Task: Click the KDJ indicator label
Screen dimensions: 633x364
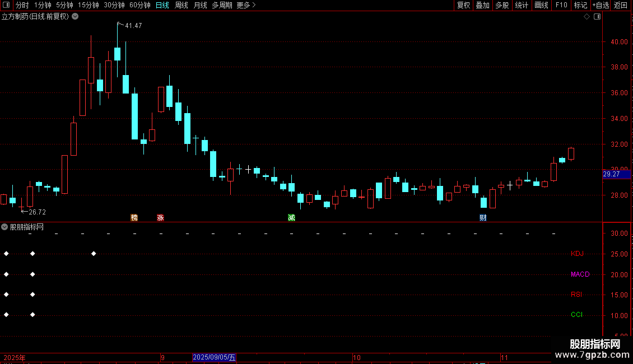Action: [x=577, y=254]
